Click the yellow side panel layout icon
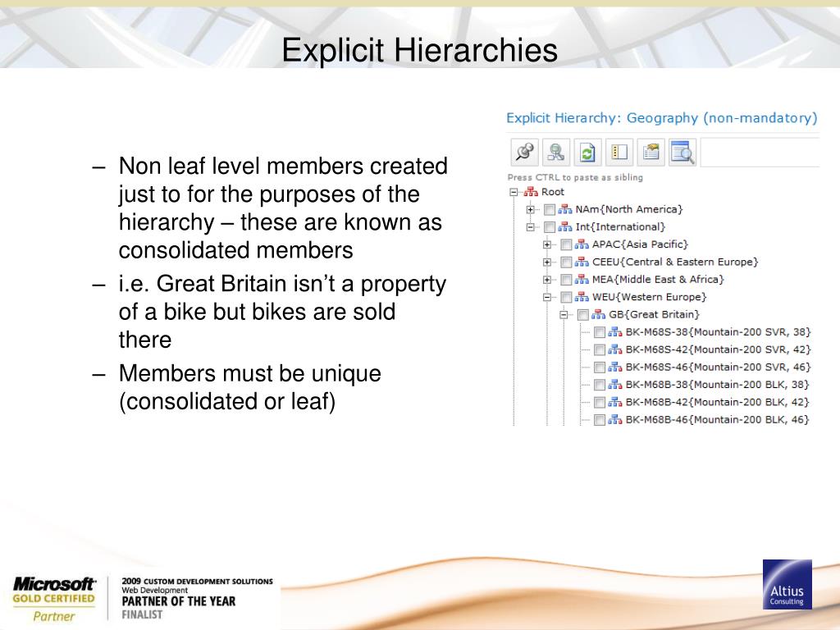The image size is (840, 630). (x=619, y=152)
